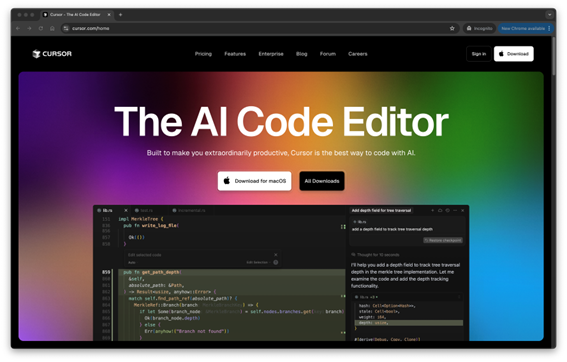Switch to the incremental.rs editor tab
Screen dimensions: 567x362
(x=189, y=210)
